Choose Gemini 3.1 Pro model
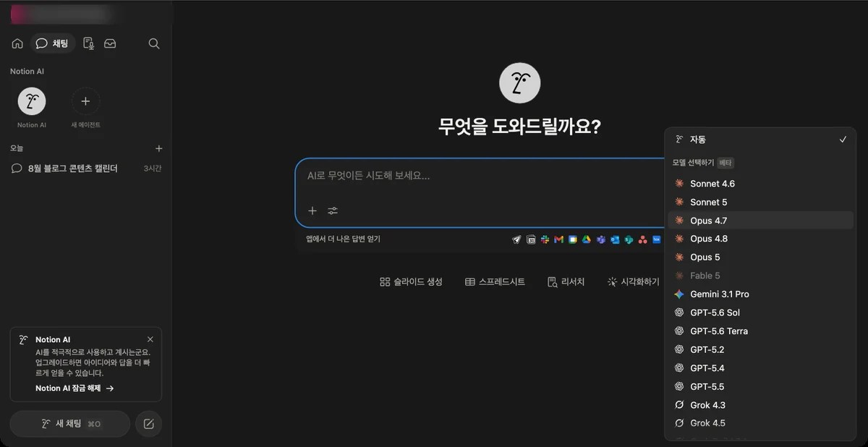 point(760,294)
